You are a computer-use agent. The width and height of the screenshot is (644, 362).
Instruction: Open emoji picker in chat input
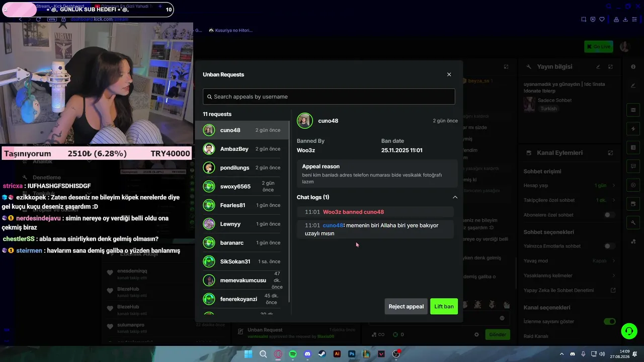pos(502,318)
